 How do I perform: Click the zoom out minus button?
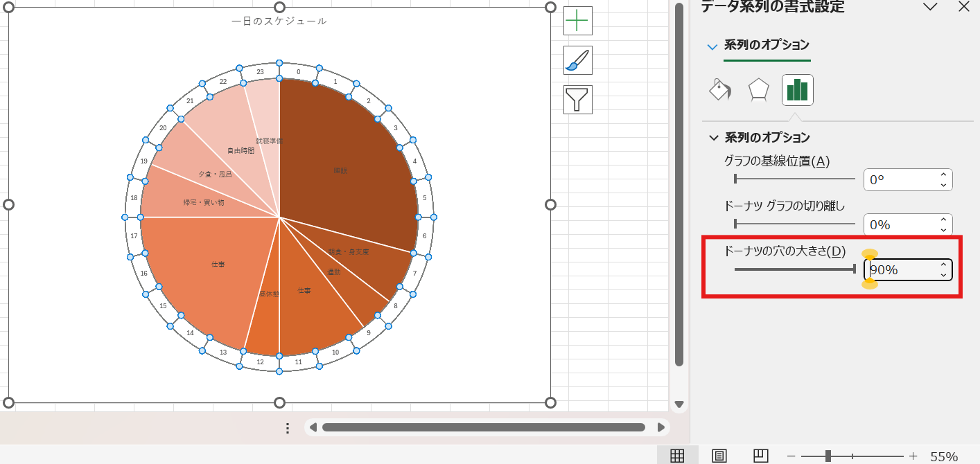[791, 456]
